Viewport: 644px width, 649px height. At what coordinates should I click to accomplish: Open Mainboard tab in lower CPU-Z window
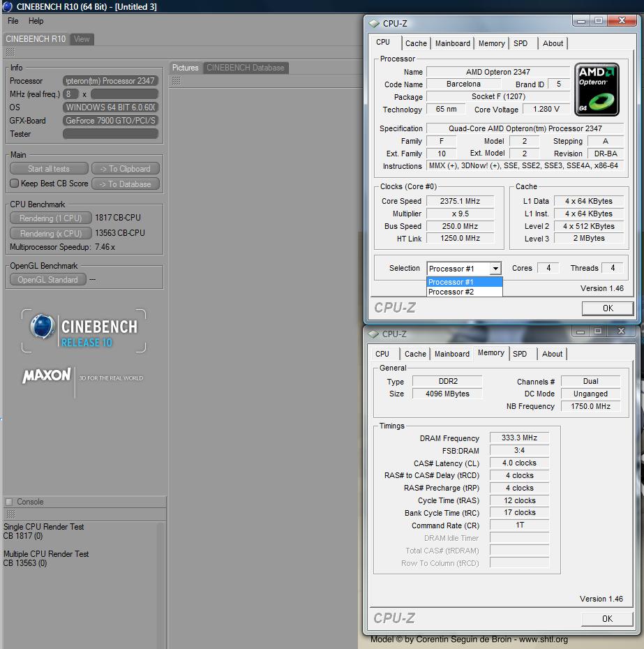[451, 354]
